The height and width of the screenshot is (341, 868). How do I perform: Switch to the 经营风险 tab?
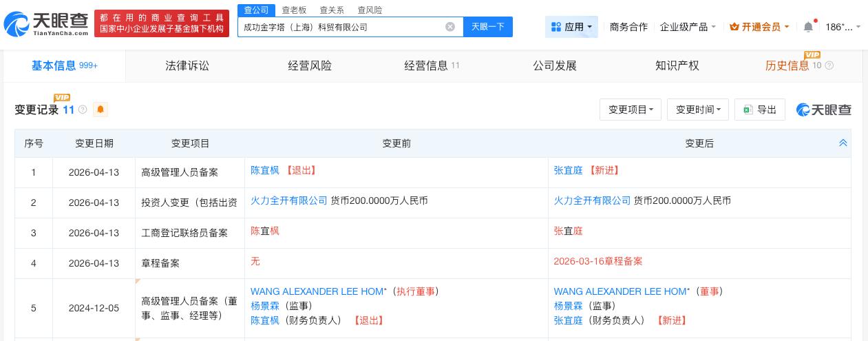[310, 65]
